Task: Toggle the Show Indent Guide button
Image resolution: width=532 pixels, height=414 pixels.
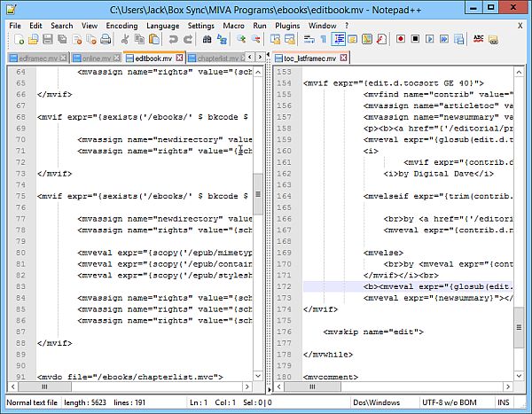Action: pos(339,39)
